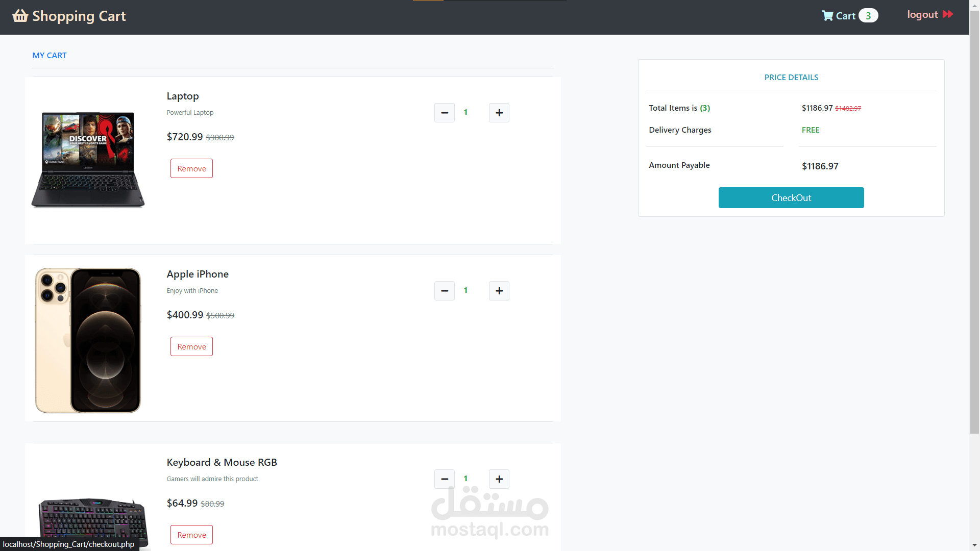Increase Keyboard & Mouse RGB quantity

[499, 479]
